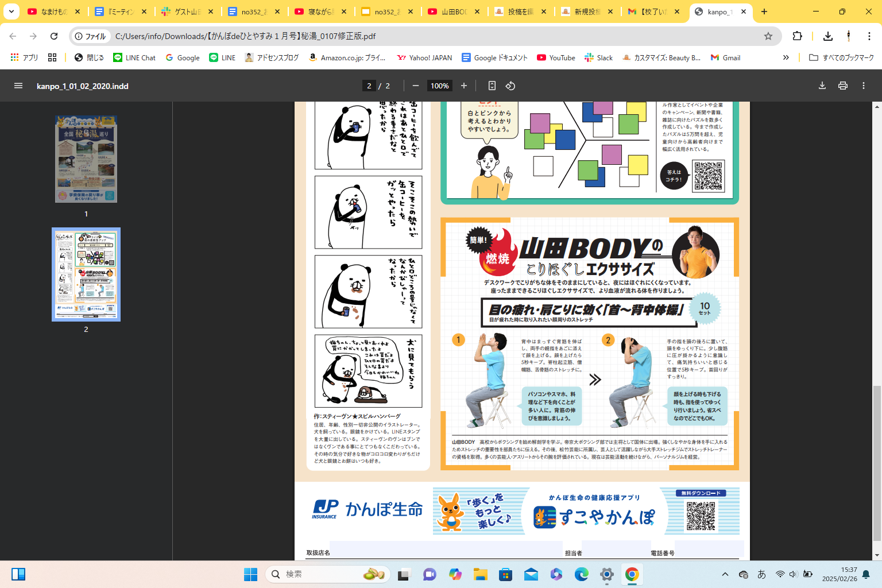Image resolution: width=882 pixels, height=588 pixels.
Task: Open Windows Start menu
Action: tap(250, 574)
